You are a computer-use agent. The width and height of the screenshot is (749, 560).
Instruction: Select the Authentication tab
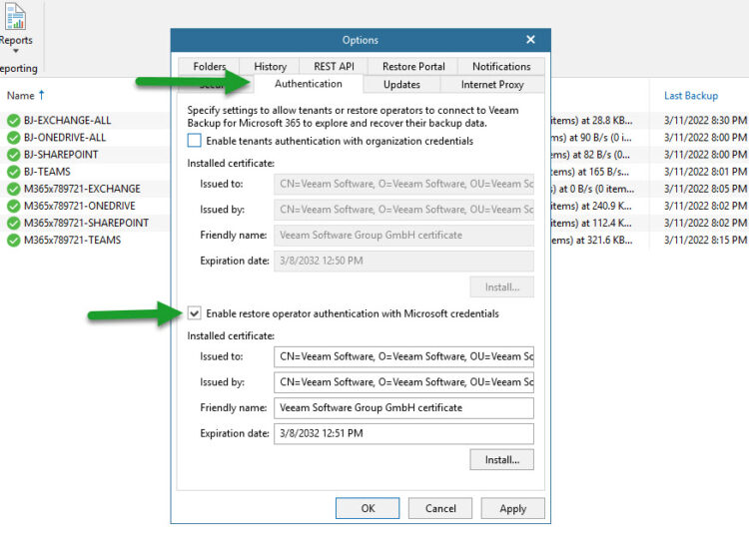309,84
